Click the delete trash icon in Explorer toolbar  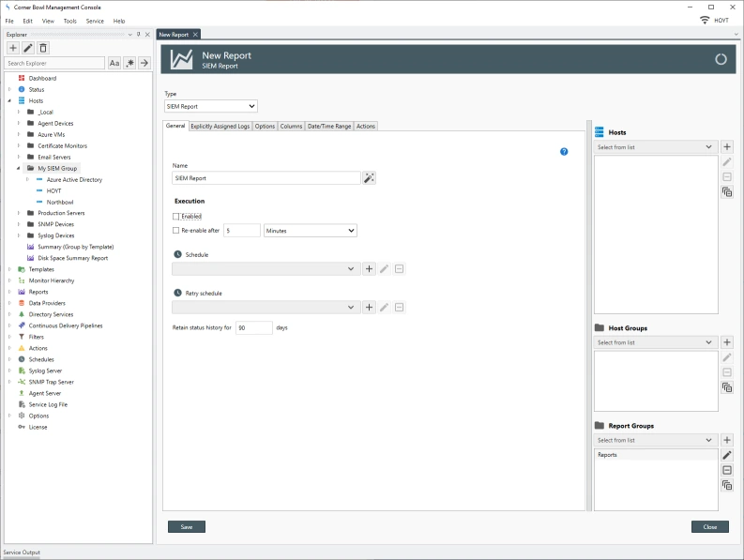tap(43, 48)
